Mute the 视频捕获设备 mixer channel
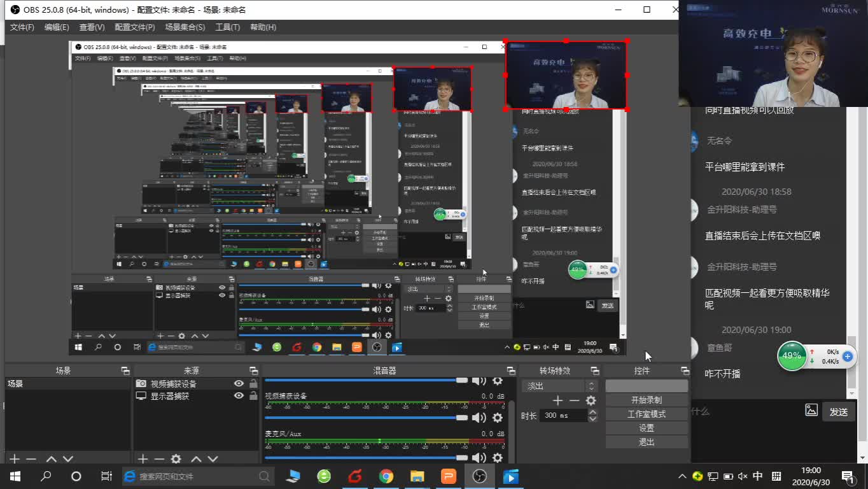This screenshot has width=868, height=489. [x=479, y=418]
